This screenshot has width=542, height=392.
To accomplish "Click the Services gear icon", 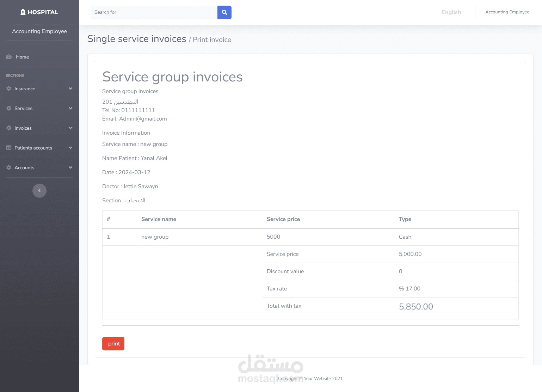I will [x=9, y=108].
